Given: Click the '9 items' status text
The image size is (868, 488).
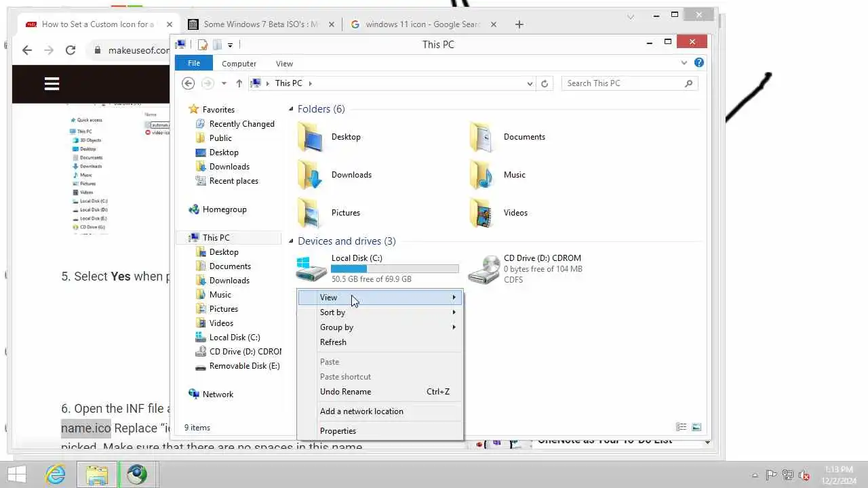Looking at the screenshot, I should pos(197,428).
